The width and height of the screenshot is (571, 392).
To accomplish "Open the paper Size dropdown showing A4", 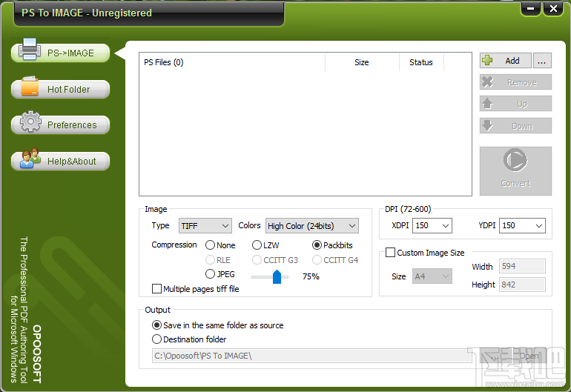I will [432, 276].
